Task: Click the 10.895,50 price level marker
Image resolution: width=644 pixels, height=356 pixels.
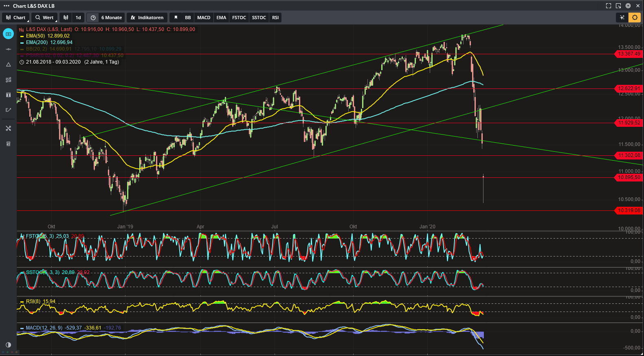Action: (629, 177)
